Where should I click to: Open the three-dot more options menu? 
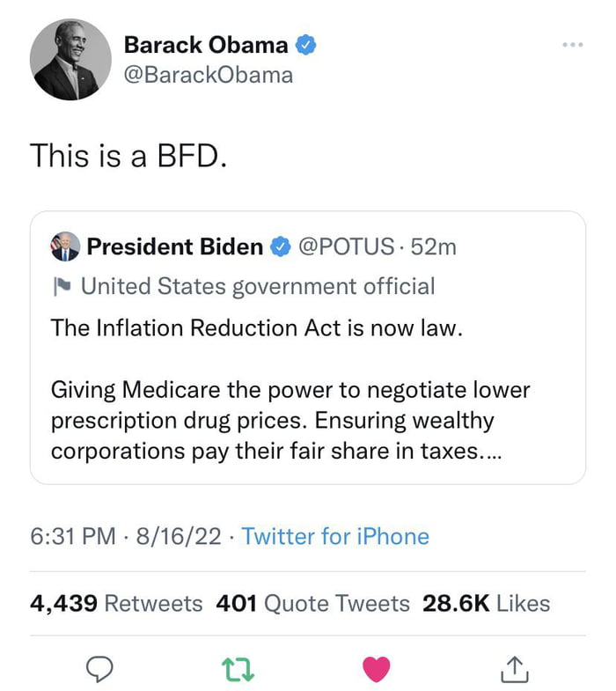pyautogui.click(x=574, y=44)
